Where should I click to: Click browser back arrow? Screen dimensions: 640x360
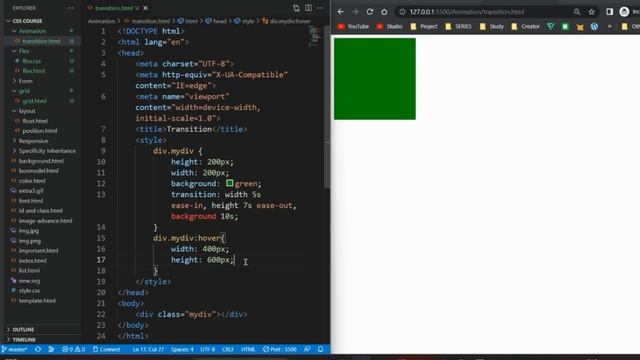[x=340, y=12]
